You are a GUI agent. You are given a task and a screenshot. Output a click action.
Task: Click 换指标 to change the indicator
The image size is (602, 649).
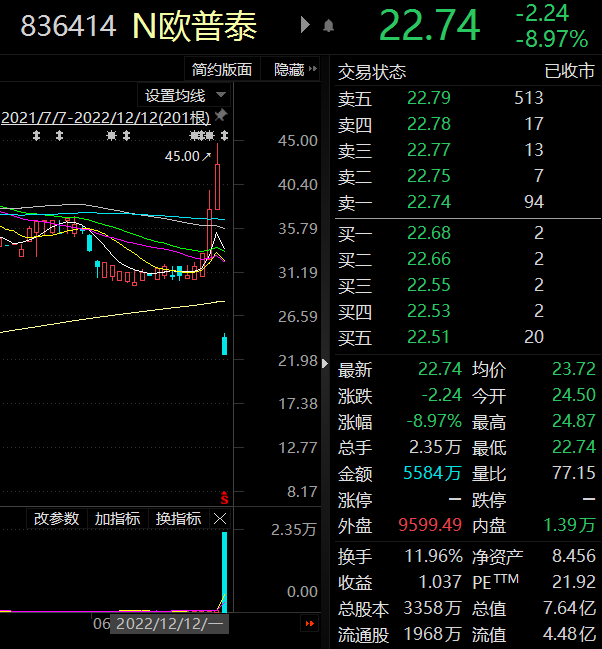click(x=178, y=519)
